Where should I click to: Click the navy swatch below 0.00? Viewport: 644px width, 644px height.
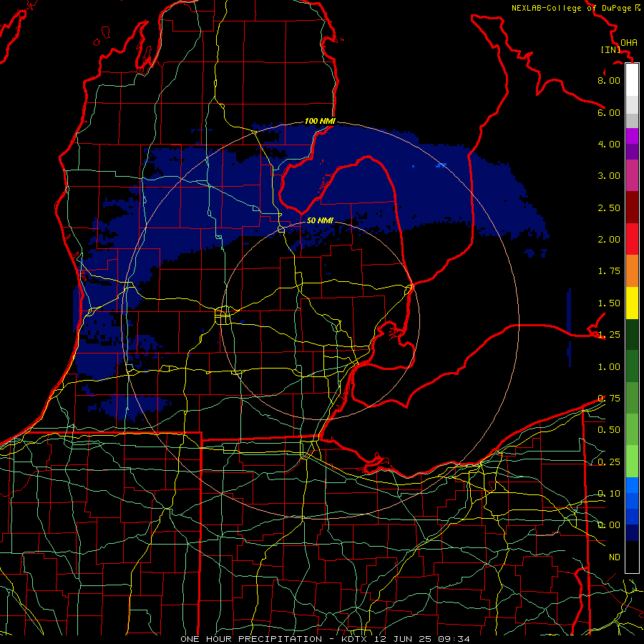632,532
